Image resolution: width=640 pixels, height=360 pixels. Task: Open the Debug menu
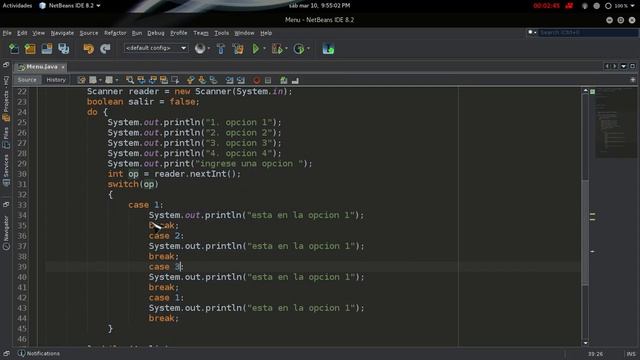(156, 33)
